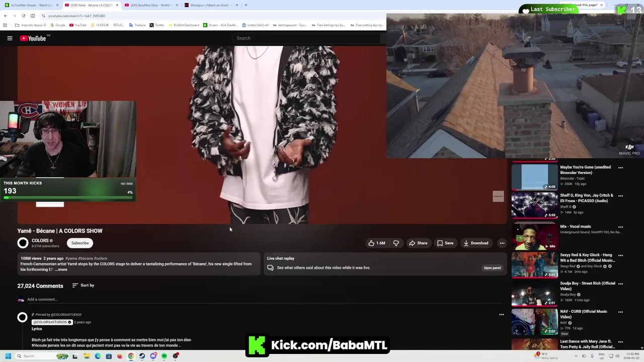Open options for Sheff G PICASSO video
The height and width of the screenshot is (362, 644).
pyautogui.click(x=620, y=196)
